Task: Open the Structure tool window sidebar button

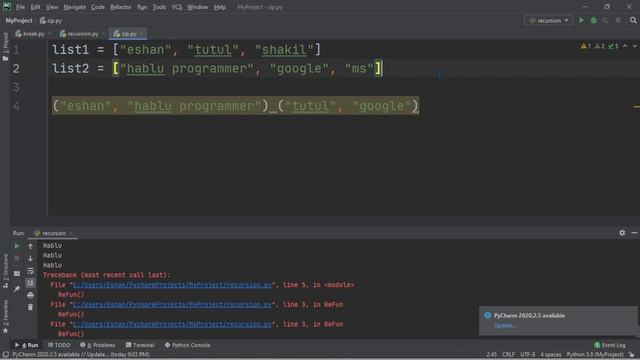Action: tap(5, 271)
